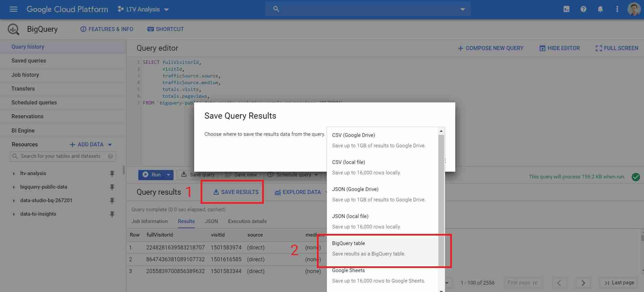Click the Save query button
Image resolution: width=644 pixels, height=292 pixels.
[x=198, y=175]
